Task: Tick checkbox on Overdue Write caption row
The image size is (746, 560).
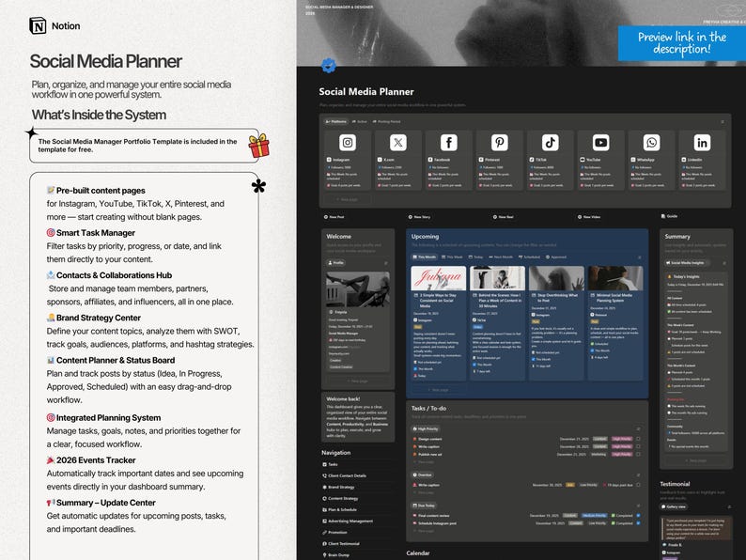Action: coord(638,485)
